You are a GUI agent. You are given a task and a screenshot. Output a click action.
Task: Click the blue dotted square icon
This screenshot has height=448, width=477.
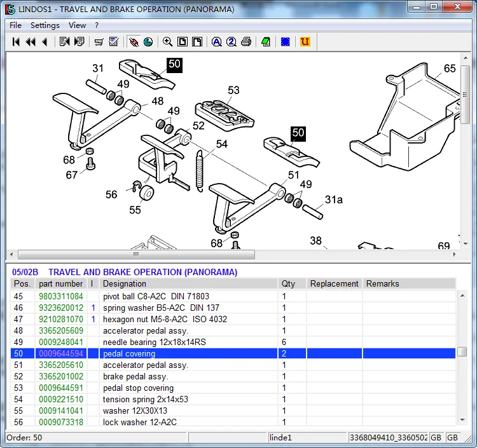point(286,42)
